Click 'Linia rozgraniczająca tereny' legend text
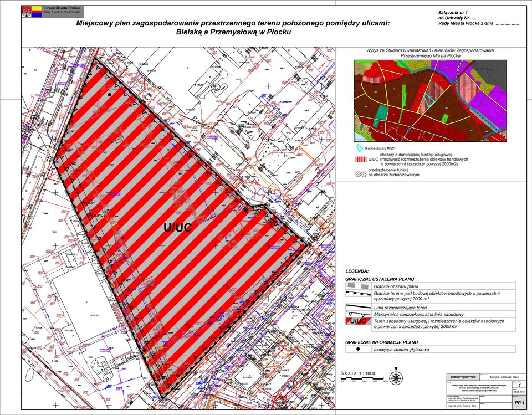This screenshot has height=415, width=532. click(400, 308)
